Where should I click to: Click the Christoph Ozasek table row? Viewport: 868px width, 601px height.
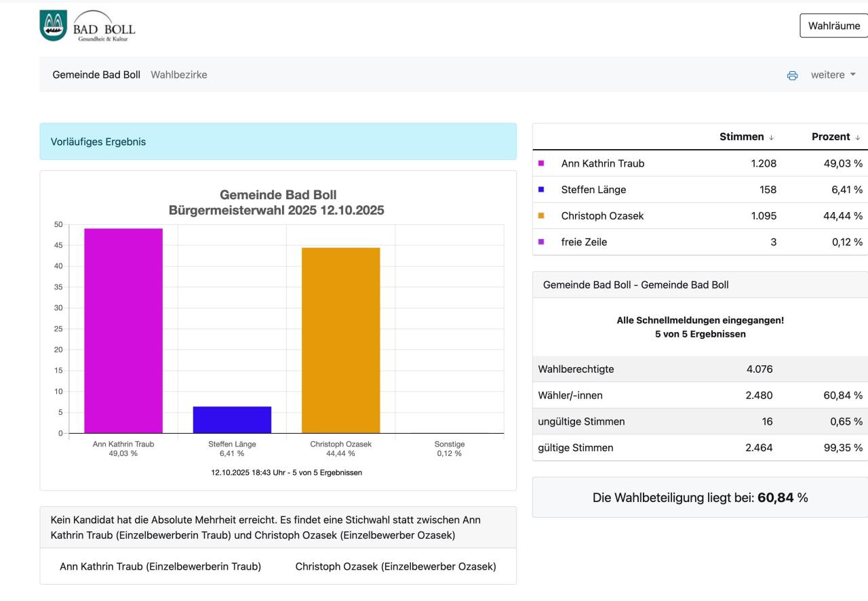[699, 216]
